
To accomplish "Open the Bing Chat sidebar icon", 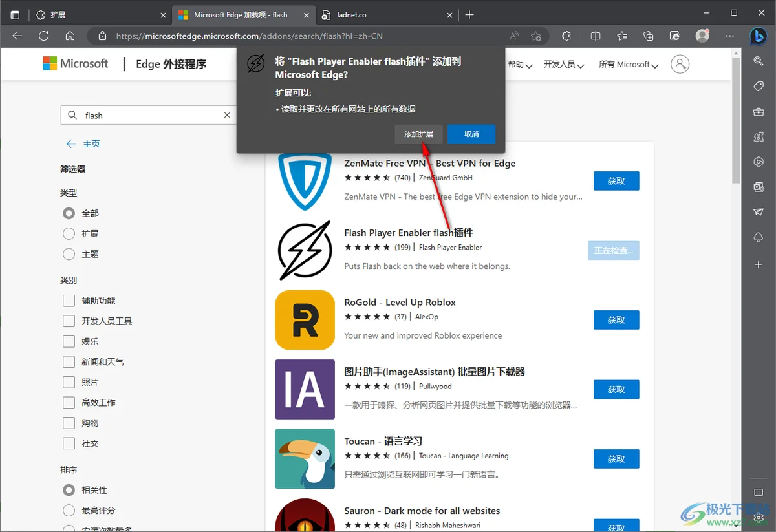I will (758, 37).
